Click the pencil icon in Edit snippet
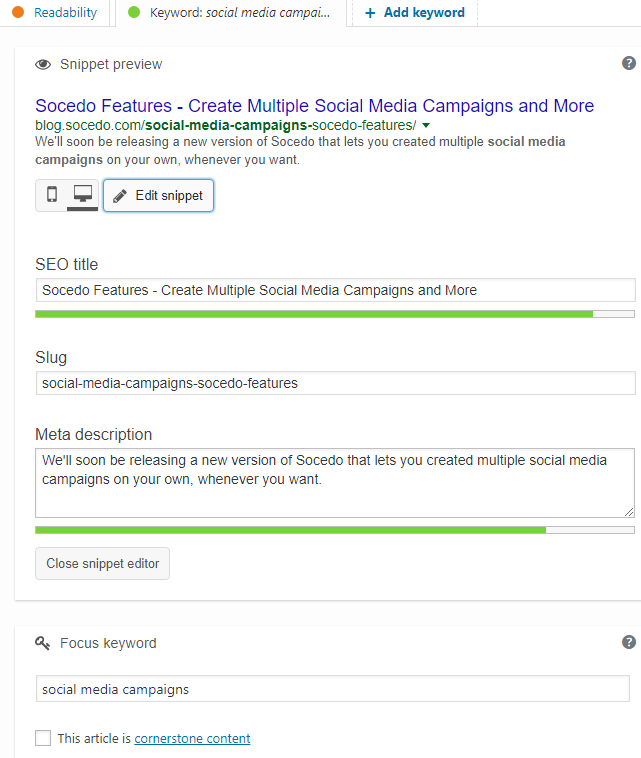This screenshot has height=758, width=641. coord(120,196)
